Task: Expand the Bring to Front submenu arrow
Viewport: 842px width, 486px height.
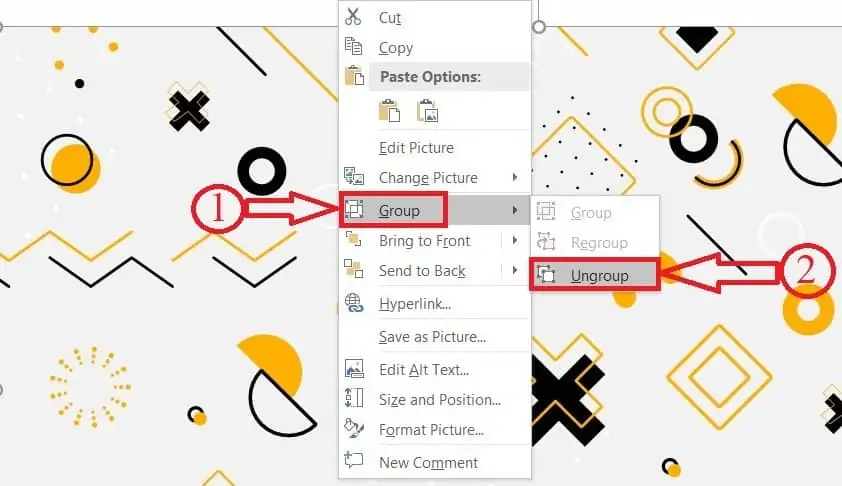Action: [515, 240]
